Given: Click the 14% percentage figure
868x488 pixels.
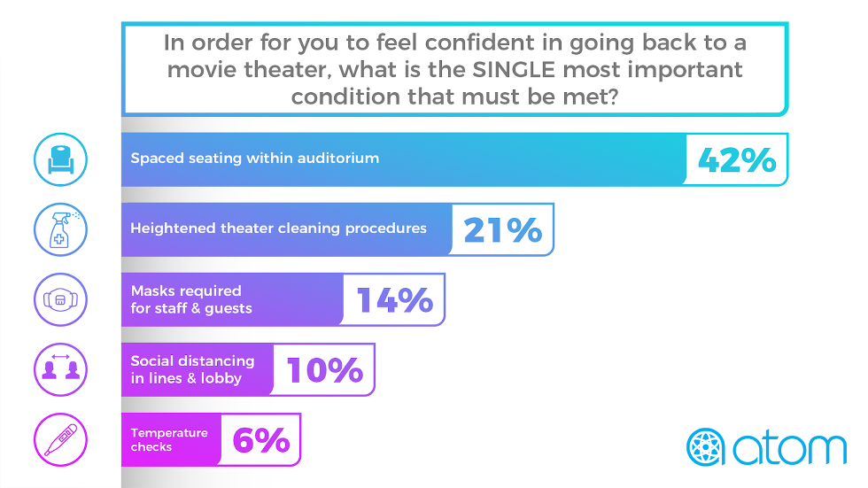Looking at the screenshot, I should (x=394, y=300).
